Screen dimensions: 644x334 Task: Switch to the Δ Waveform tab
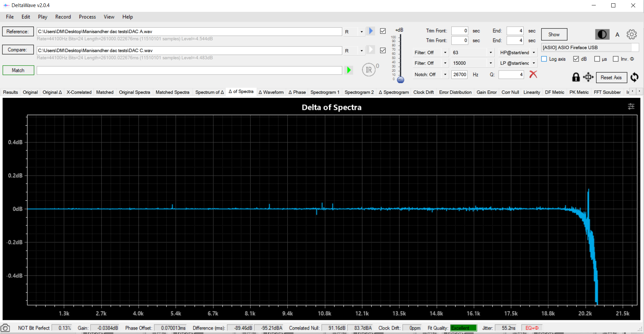pyautogui.click(x=271, y=92)
